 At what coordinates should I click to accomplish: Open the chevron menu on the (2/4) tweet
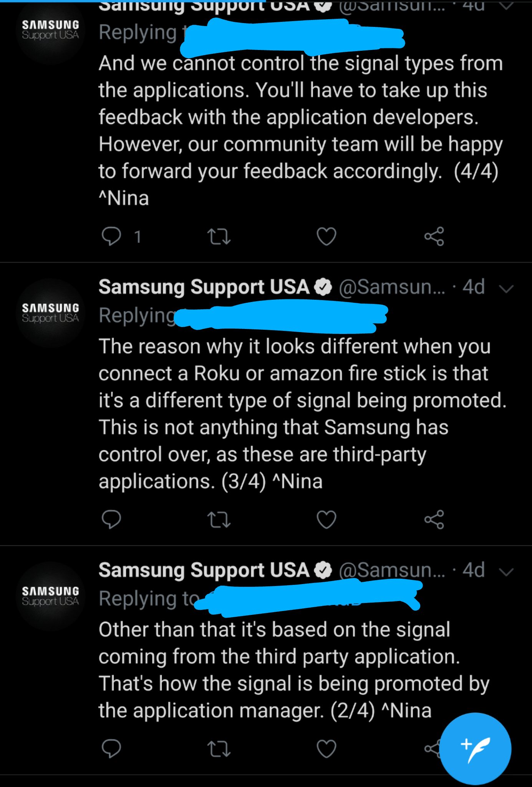[x=506, y=572]
